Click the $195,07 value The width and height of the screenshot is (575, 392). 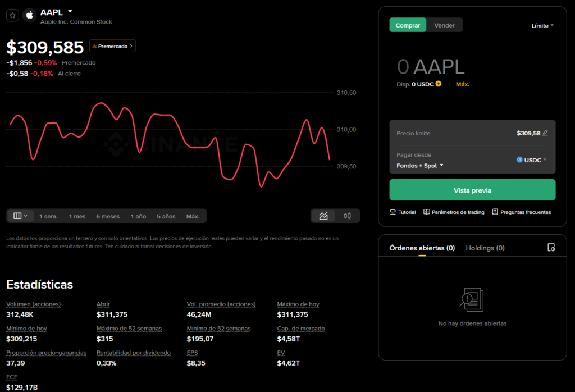200,339
